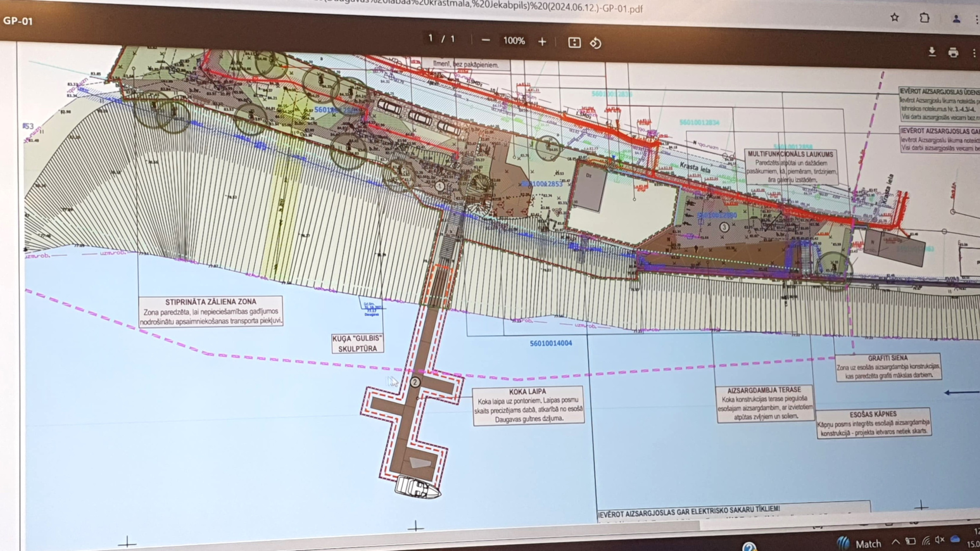Bookmark this page with the star icon

pos(895,18)
